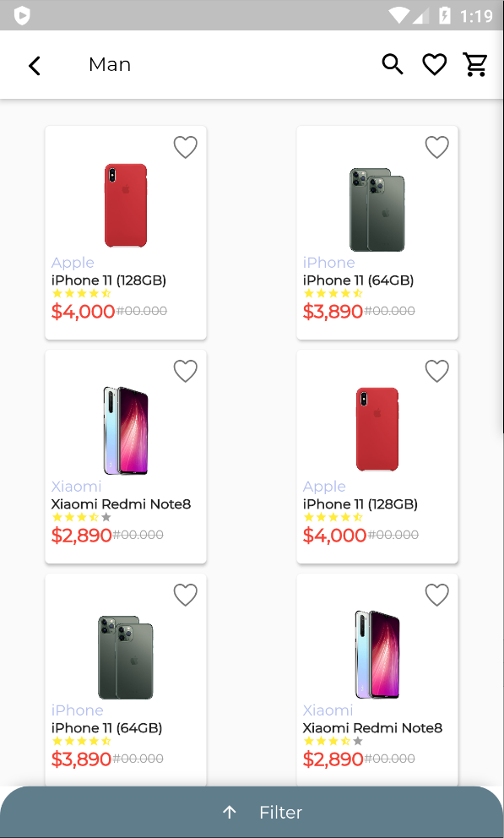Favorite the bottom-right Xiaomi Redmi Note8 card
The height and width of the screenshot is (838, 504).
(x=436, y=595)
